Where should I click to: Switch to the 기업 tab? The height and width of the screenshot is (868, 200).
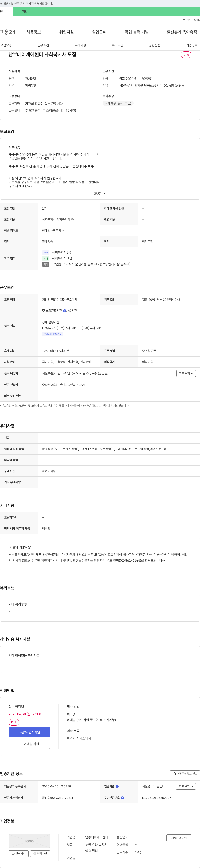(25, 11)
